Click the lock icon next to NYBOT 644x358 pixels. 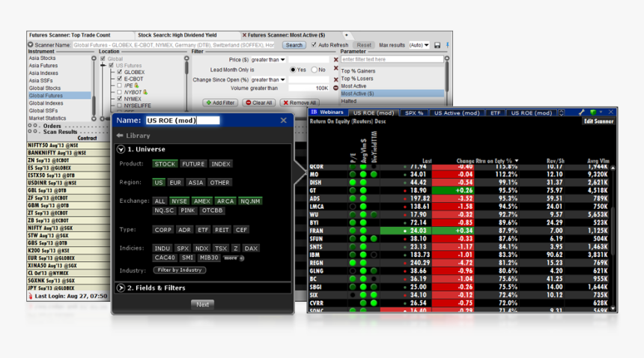[x=145, y=92]
